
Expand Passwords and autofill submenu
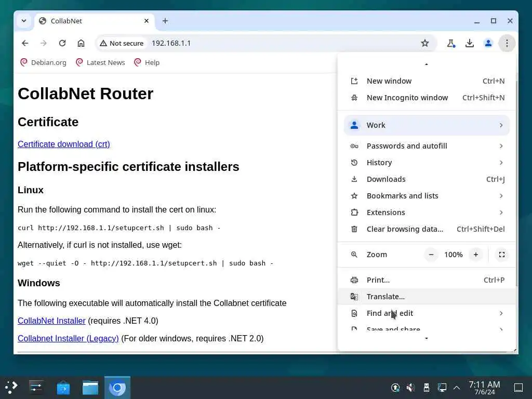coord(427,146)
